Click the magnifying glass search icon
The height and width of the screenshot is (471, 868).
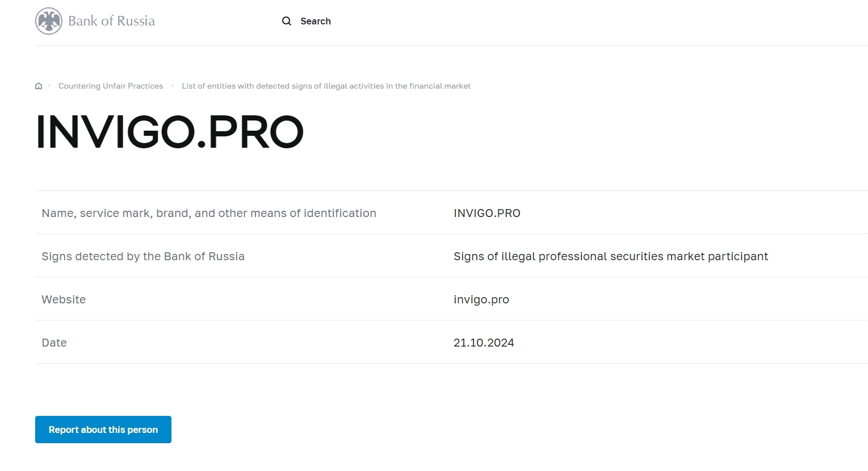point(287,22)
